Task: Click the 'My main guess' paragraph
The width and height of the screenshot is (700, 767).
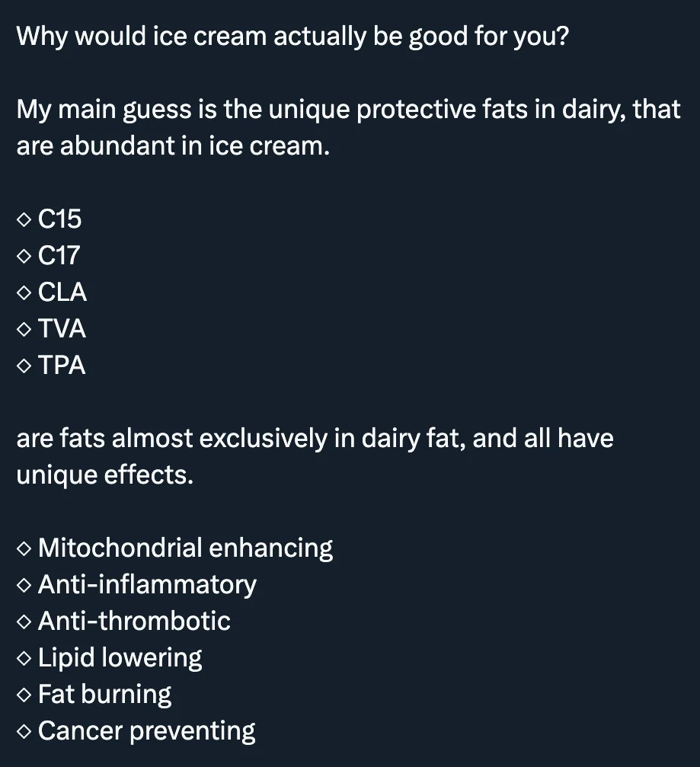Action: pyautogui.click(x=348, y=127)
